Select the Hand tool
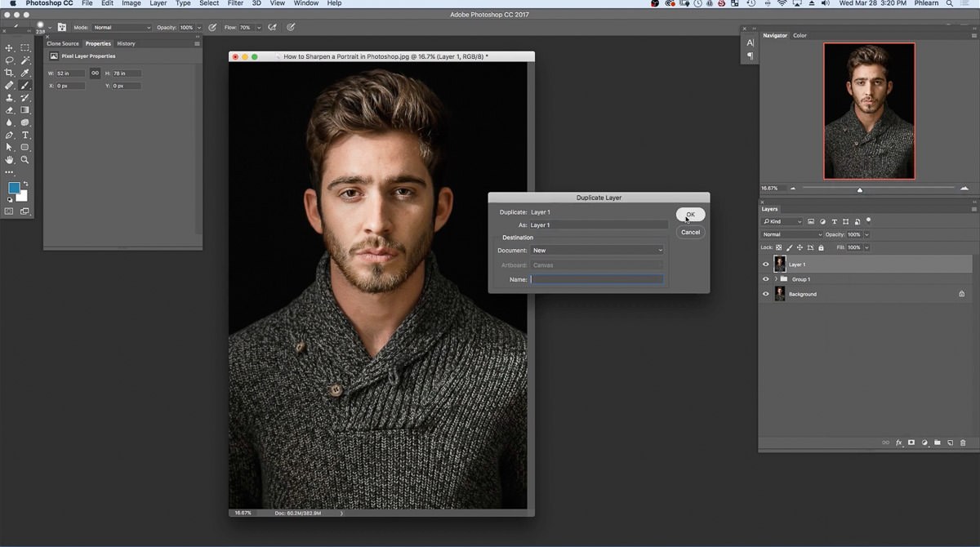 9,159
